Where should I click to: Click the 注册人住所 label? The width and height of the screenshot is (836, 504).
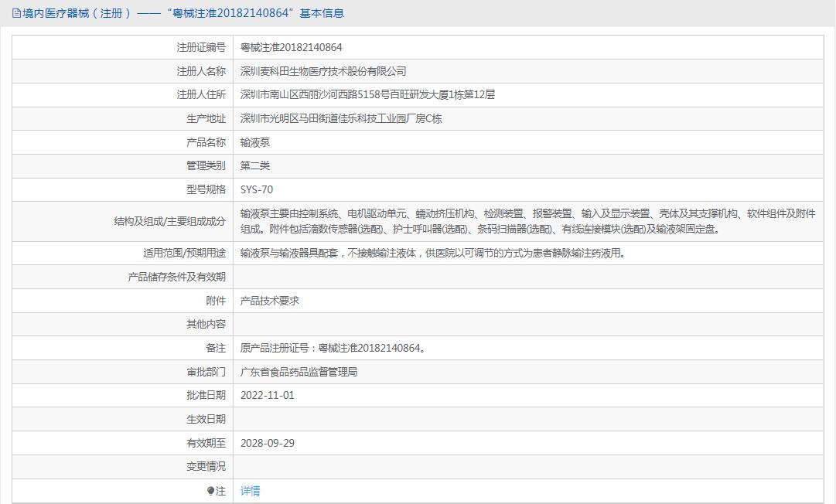[x=201, y=95]
